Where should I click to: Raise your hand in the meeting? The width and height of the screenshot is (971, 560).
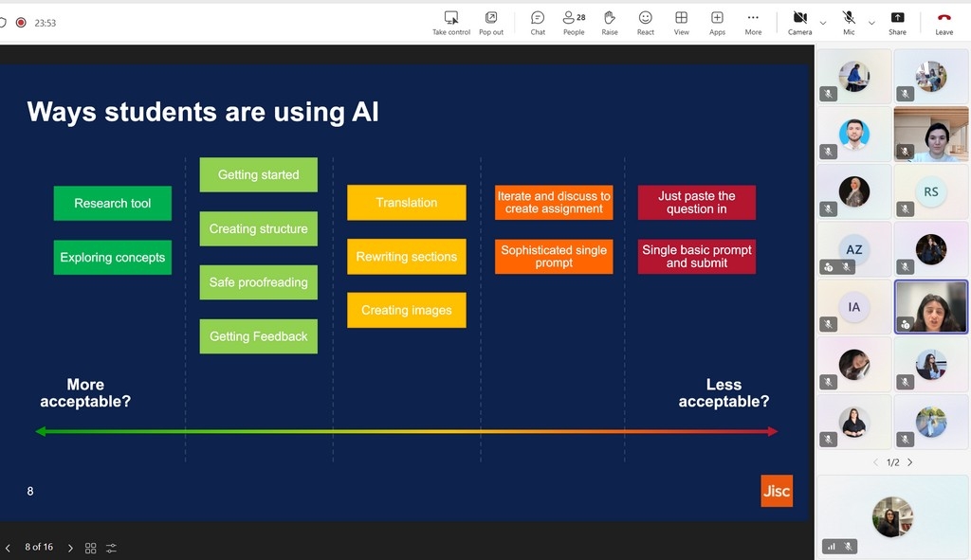click(x=610, y=22)
